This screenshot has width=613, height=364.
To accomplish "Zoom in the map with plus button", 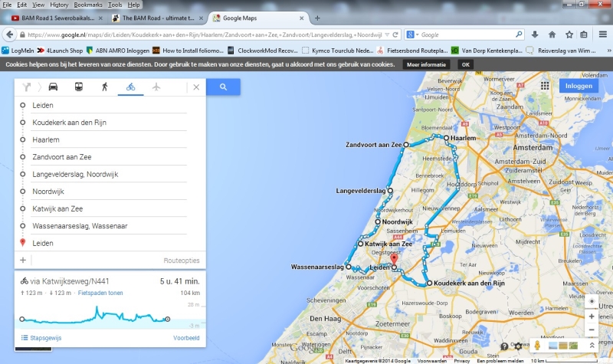I will point(590,316).
